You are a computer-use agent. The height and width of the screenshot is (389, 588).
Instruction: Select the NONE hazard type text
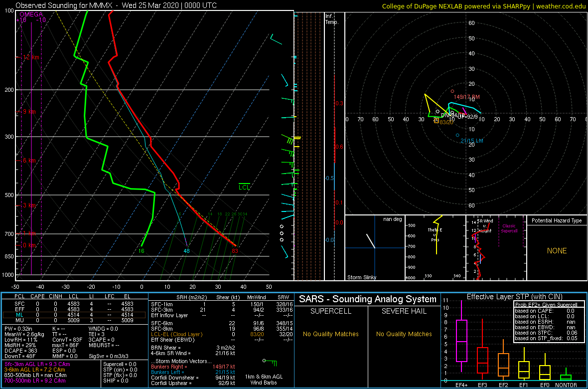tap(557, 251)
